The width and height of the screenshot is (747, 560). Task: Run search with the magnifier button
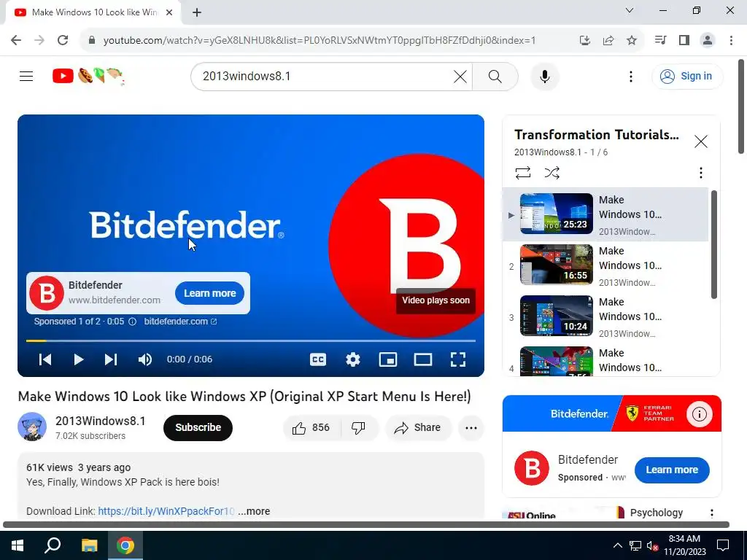(x=495, y=76)
